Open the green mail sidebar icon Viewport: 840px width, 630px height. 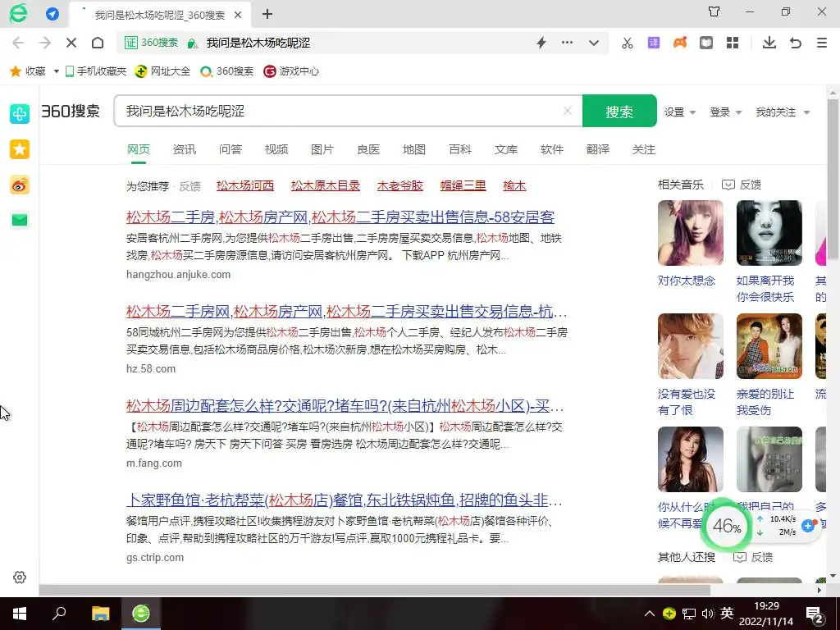click(x=20, y=220)
